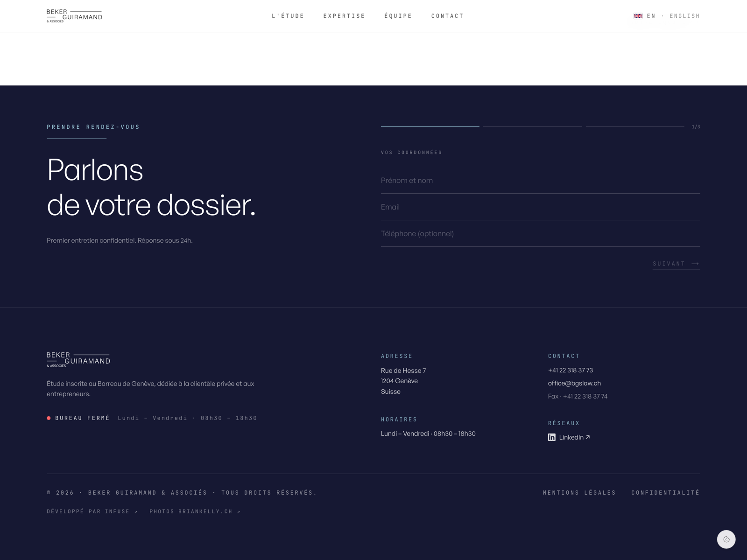Click the 1/3 step counter text
747x560 pixels.
tap(696, 127)
